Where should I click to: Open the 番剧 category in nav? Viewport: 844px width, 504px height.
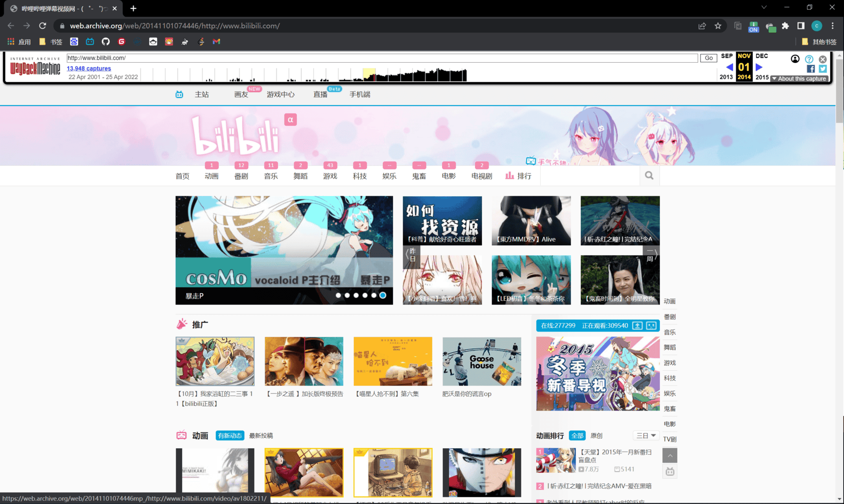pyautogui.click(x=241, y=176)
